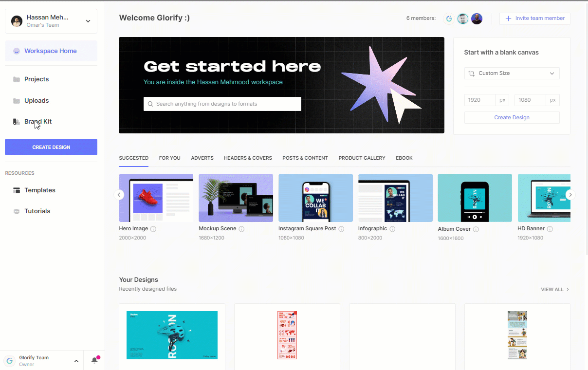588x370 pixels.
Task: Open the Tutorials section
Action: 37,211
